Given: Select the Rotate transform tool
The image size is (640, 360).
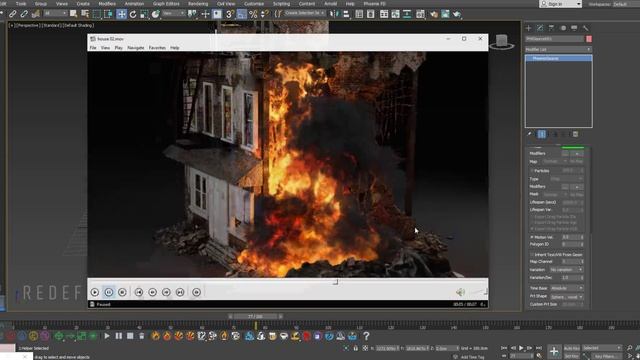Looking at the screenshot, I should click(133, 14).
